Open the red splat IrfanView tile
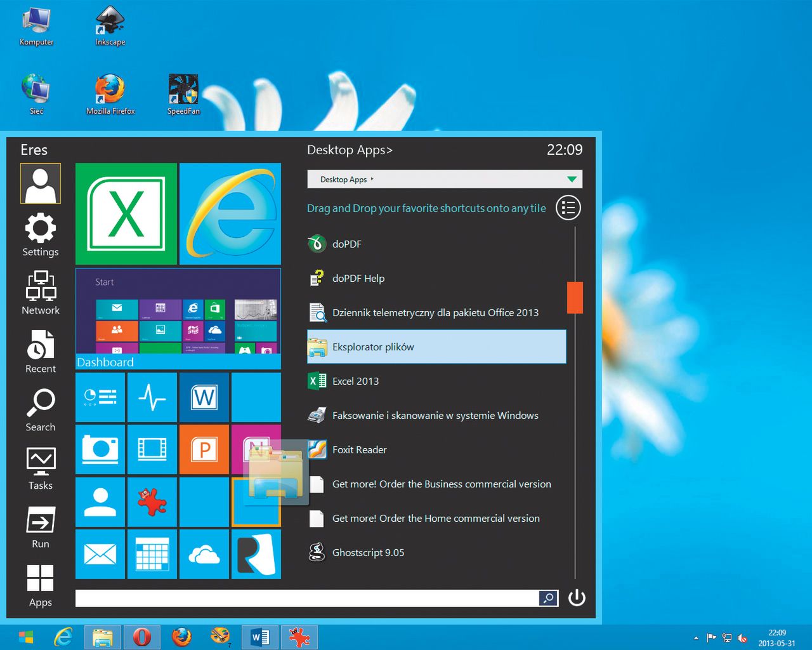Viewport: 812px width, 650px height. [152, 501]
